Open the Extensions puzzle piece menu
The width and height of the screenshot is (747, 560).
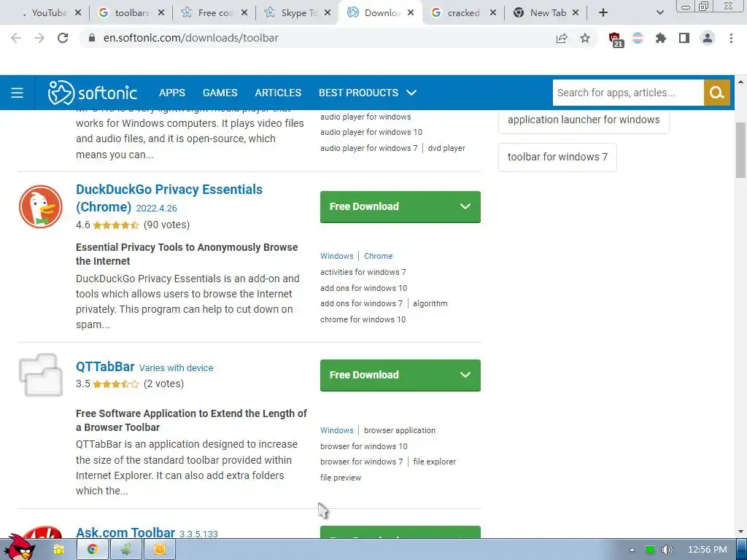tap(660, 38)
